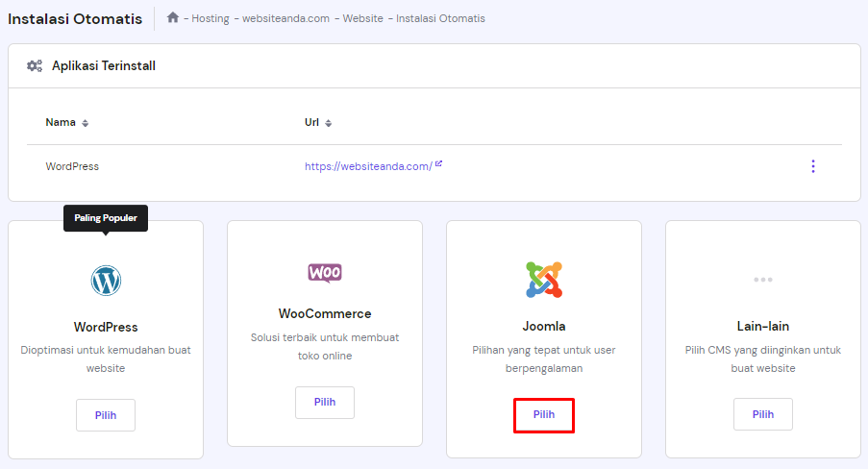The height and width of the screenshot is (469, 868).
Task: Go to websiteanda.com breadcrumb
Action: pyautogui.click(x=285, y=18)
